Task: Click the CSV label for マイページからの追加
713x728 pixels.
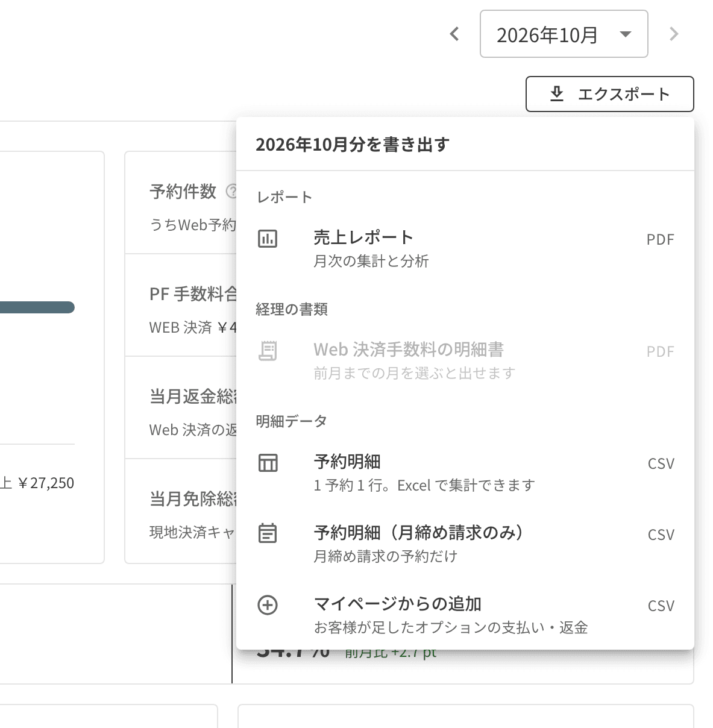Action: [661, 606]
